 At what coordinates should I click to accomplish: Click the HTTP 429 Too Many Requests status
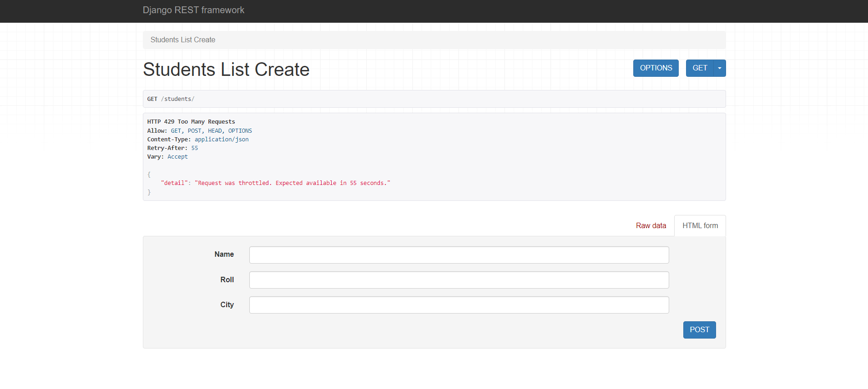tap(191, 122)
